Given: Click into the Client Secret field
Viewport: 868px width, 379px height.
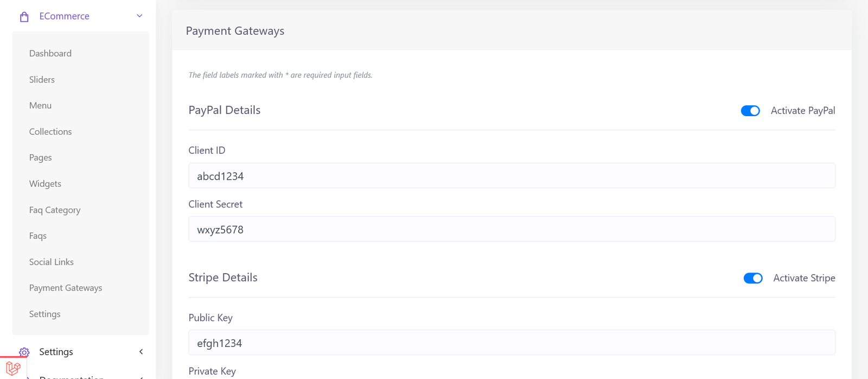Looking at the screenshot, I should tap(511, 229).
